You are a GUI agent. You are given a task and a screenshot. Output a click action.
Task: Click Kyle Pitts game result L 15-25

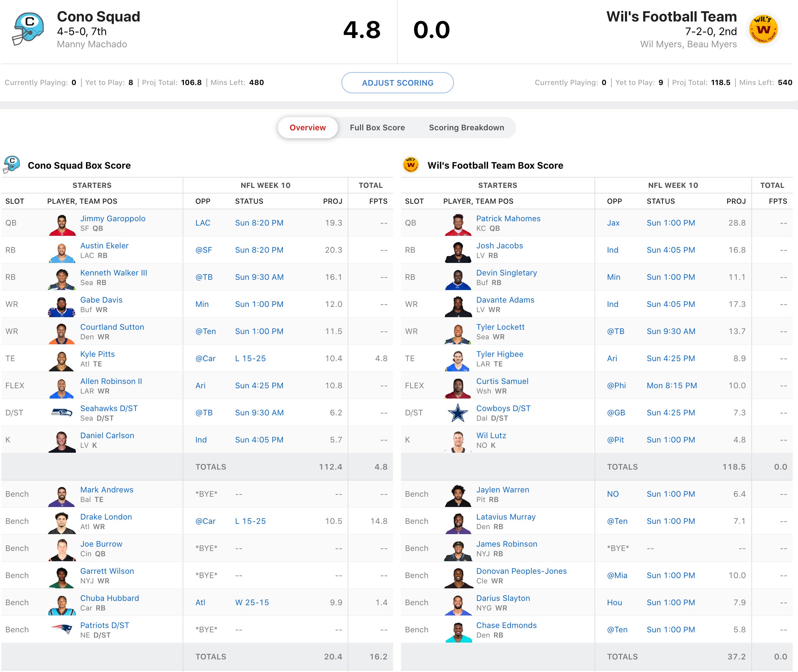[x=250, y=358]
